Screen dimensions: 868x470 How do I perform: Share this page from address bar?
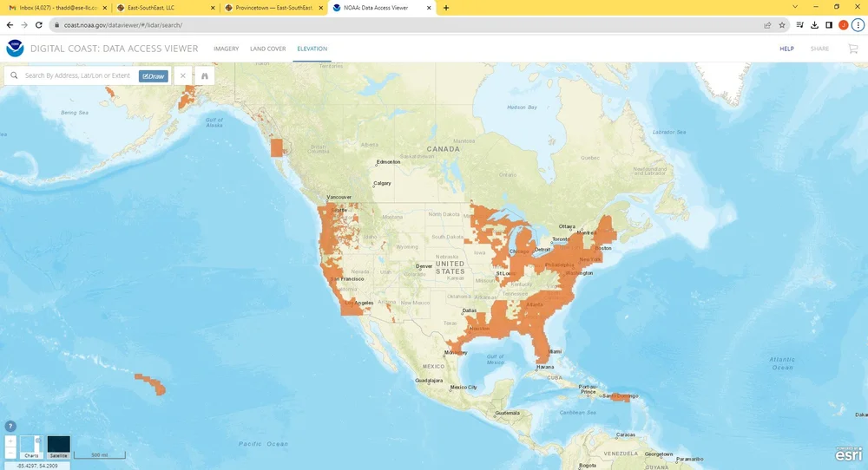pos(767,25)
